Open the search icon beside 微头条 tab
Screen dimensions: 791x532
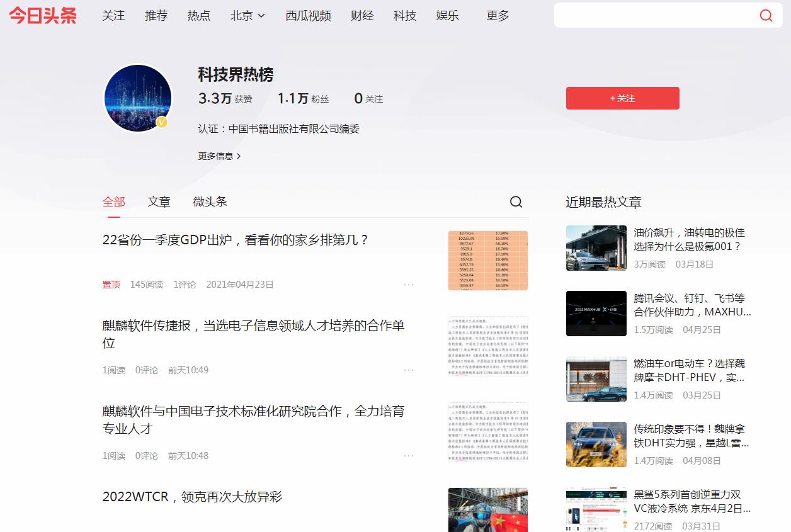click(x=516, y=201)
